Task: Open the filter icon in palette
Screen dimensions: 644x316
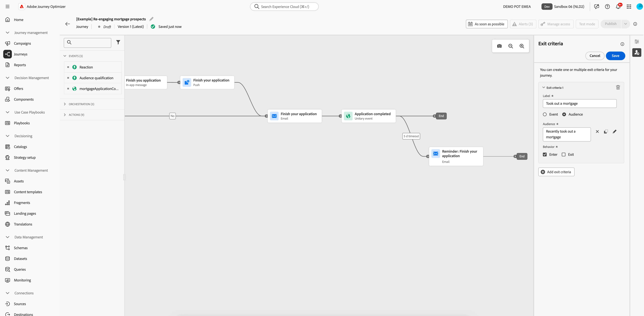Action: [118, 42]
